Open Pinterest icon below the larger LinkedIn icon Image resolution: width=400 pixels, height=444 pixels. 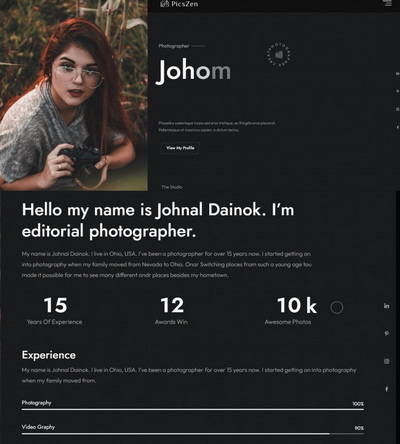click(x=386, y=333)
